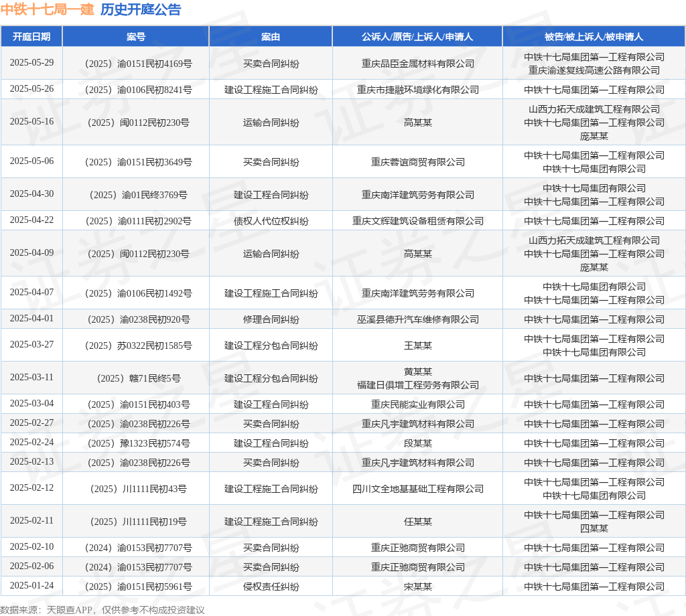Click plaintiff 重庆民能实业有限公司

click(418, 405)
